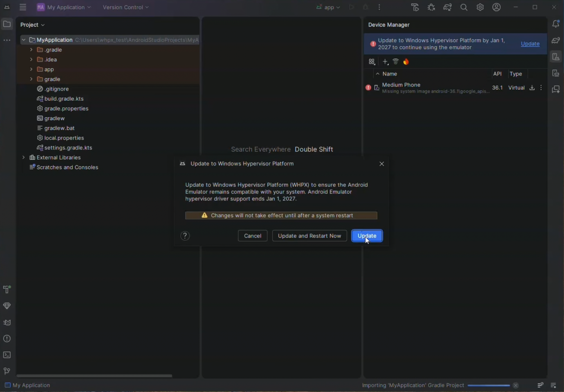Expand the app folder
This screenshot has height=392, width=564.
(31, 69)
